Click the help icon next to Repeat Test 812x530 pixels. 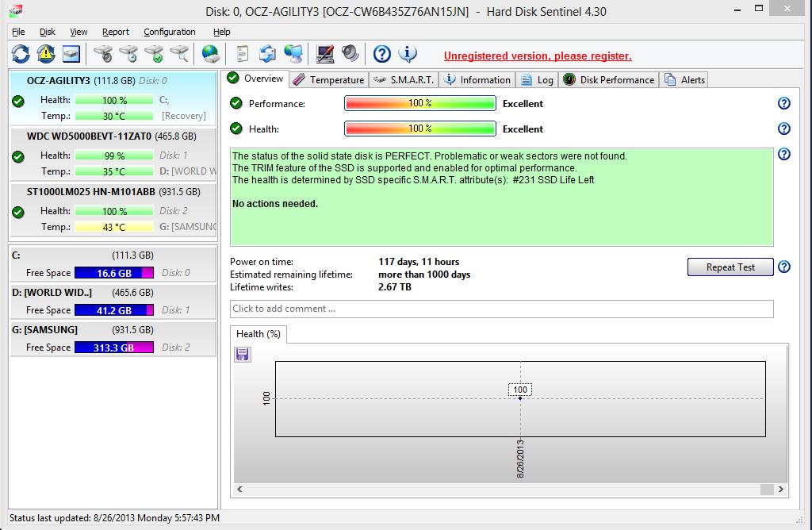tap(784, 267)
